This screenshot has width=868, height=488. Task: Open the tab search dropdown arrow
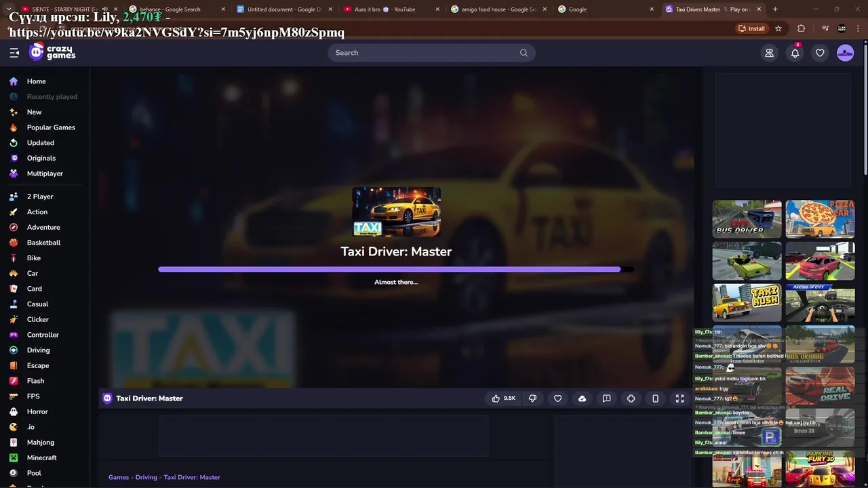coord(8,9)
